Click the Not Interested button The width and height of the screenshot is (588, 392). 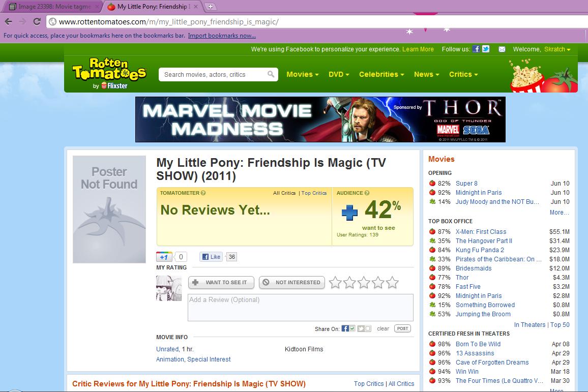(292, 282)
